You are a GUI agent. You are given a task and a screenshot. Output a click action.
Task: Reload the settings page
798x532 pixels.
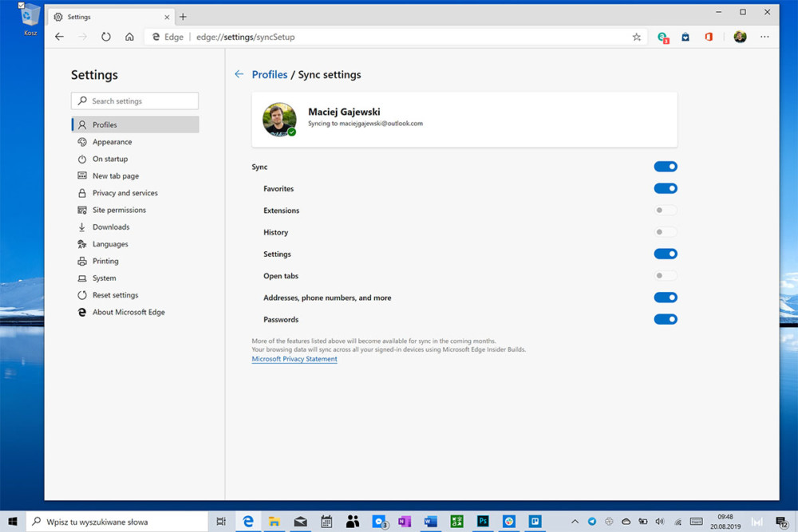pos(106,37)
